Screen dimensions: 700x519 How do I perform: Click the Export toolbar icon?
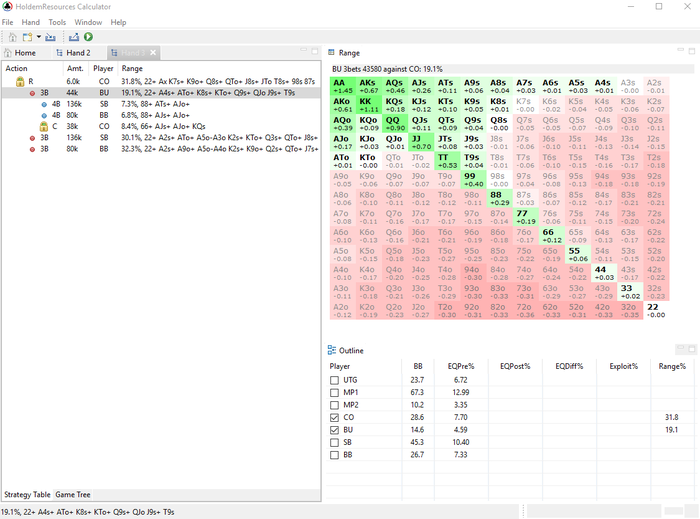click(x=74, y=37)
